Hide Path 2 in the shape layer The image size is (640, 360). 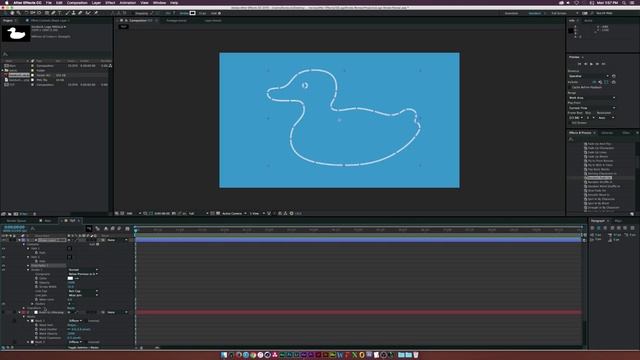(x=4, y=257)
